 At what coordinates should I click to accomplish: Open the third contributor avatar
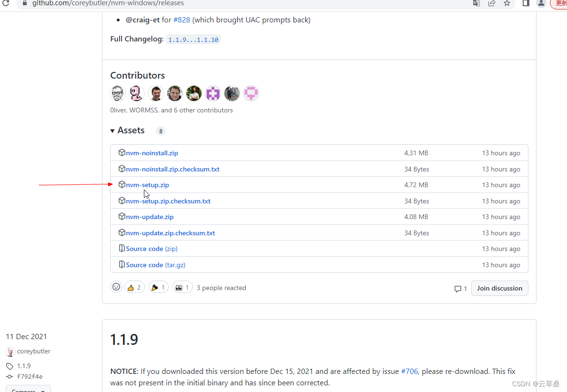click(x=156, y=93)
